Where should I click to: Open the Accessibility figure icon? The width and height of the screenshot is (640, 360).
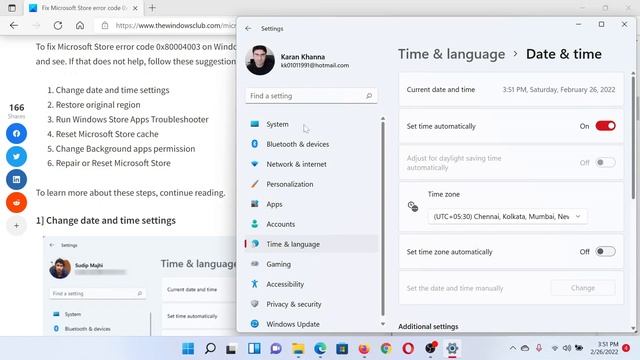(x=255, y=284)
